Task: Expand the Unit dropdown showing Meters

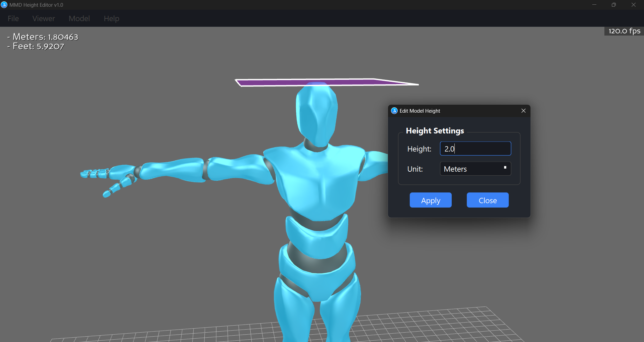Action: [476, 169]
